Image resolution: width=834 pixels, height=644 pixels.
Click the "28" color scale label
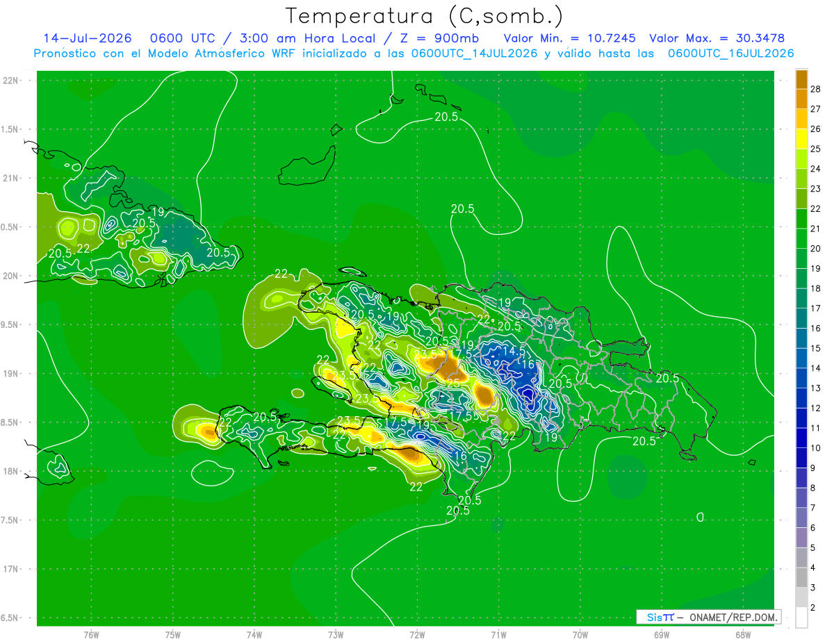[816, 89]
